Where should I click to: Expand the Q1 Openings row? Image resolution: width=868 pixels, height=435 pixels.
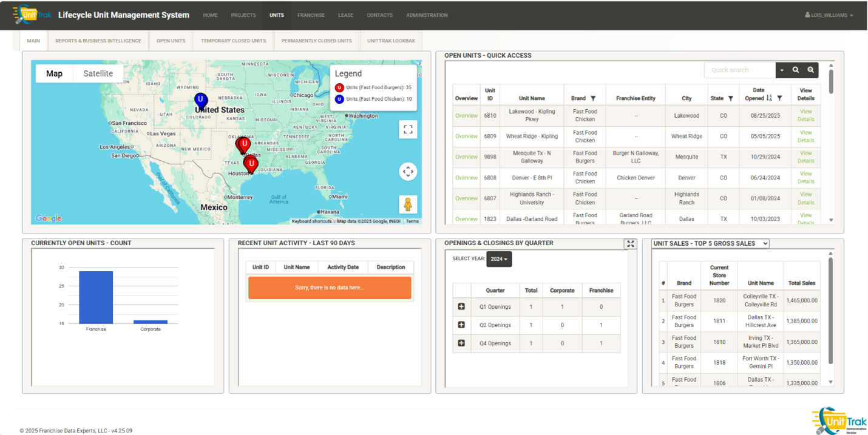[461, 307]
